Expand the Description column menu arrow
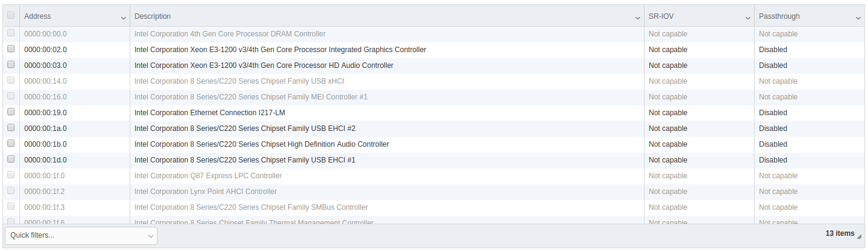 (637, 18)
